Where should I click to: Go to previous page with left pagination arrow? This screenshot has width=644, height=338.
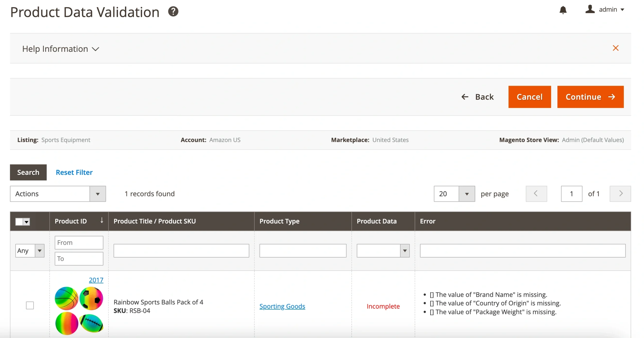pyautogui.click(x=536, y=194)
